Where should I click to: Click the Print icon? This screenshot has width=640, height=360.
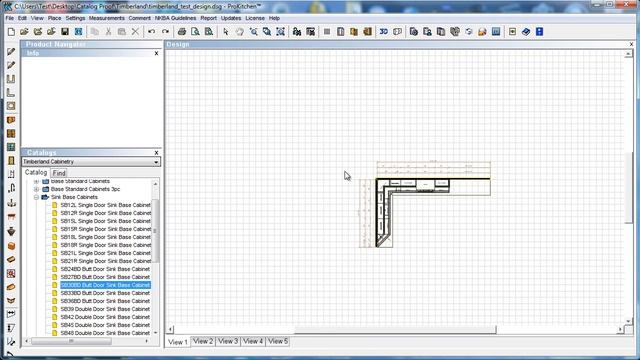(x=182, y=31)
